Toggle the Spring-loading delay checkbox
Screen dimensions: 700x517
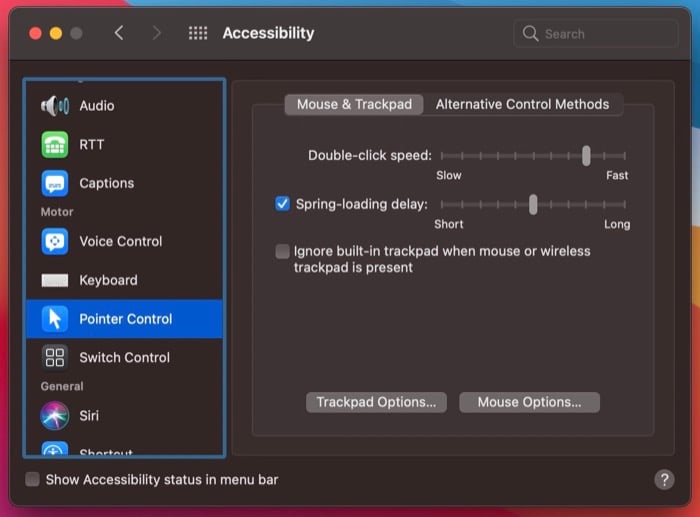coord(282,204)
